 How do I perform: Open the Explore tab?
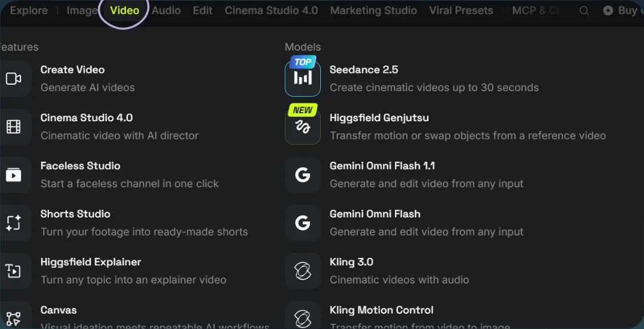click(28, 10)
